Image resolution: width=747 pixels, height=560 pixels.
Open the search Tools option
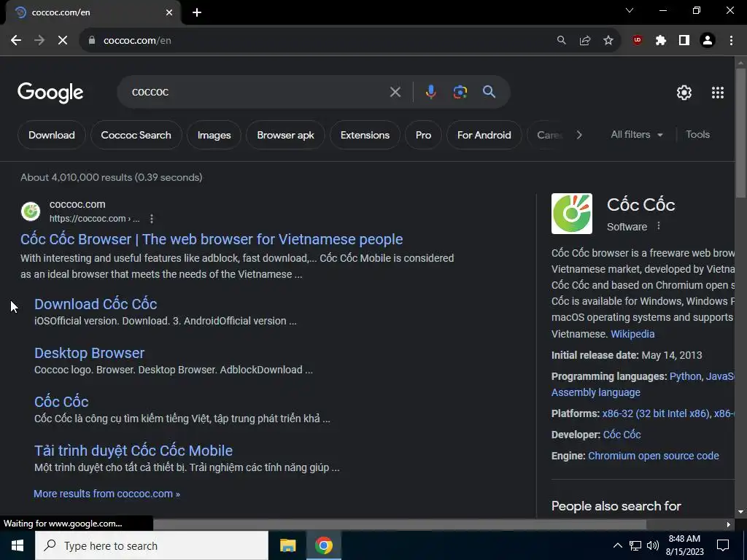[697, 135]
